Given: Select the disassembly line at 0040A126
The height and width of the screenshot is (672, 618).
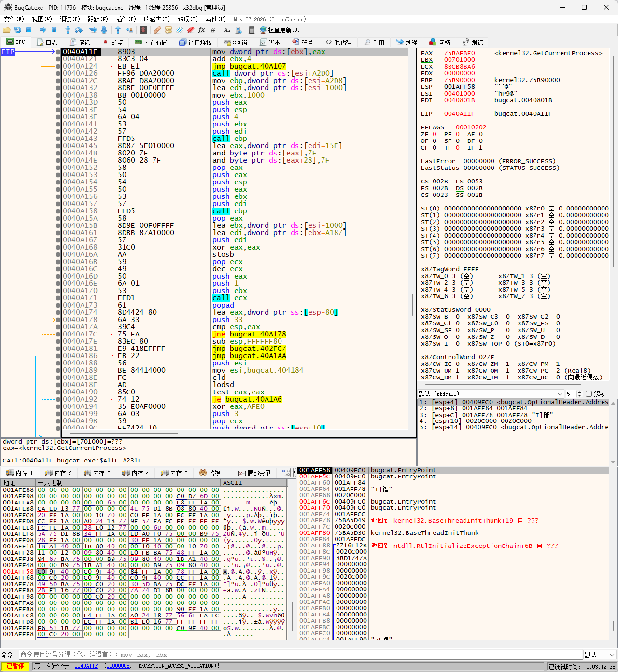Looking at the screenshot, I should point(234,73).
